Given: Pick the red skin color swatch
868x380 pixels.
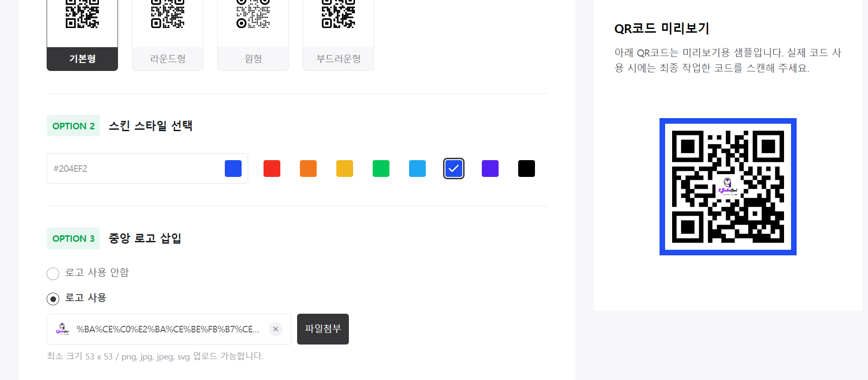Looking at the screenshot, I should point(272,169).
